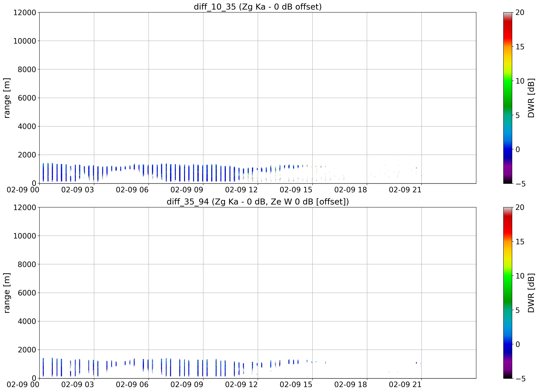Click the 10000 y-tick on the top plot
Screen dimensions: 539x392
[25, 41]
